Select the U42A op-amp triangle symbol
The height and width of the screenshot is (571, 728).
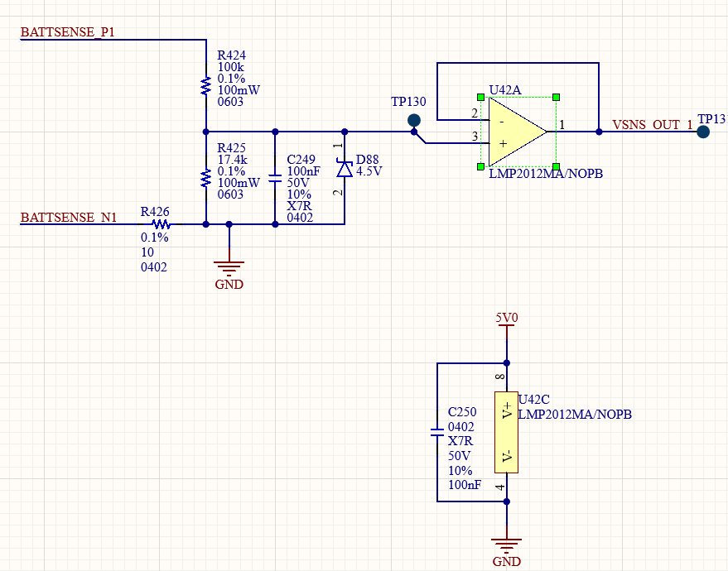point(518,132)
